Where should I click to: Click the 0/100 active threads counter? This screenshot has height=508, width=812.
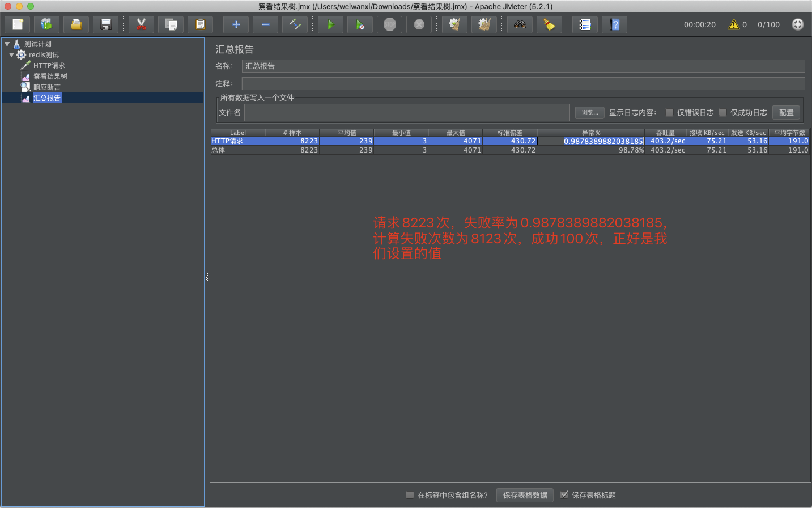[x=768, y=24]
